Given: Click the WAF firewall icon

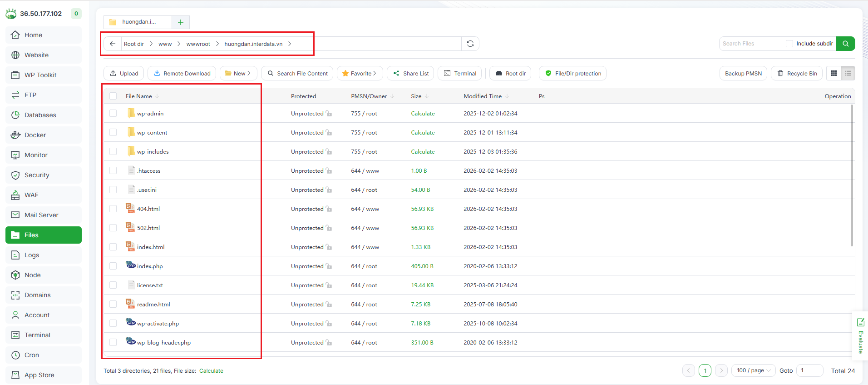Looking at the screenshot, I should [x=15, y=195].
